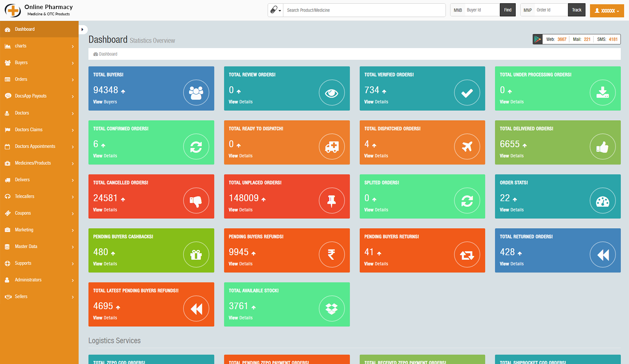Click the Web count 3667
The width and height of the screenshot is (629, 364).
[562, 39]
